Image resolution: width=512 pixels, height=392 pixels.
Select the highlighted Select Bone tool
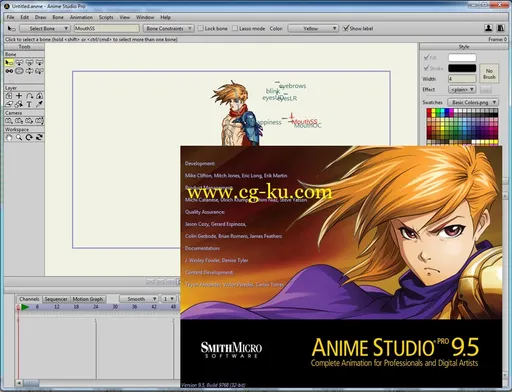coord(9,62)
